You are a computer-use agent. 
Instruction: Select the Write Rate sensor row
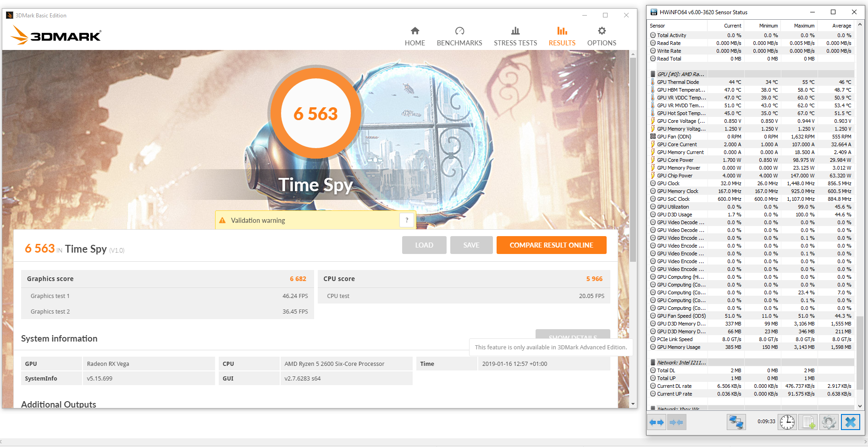(x=751, y=51)
